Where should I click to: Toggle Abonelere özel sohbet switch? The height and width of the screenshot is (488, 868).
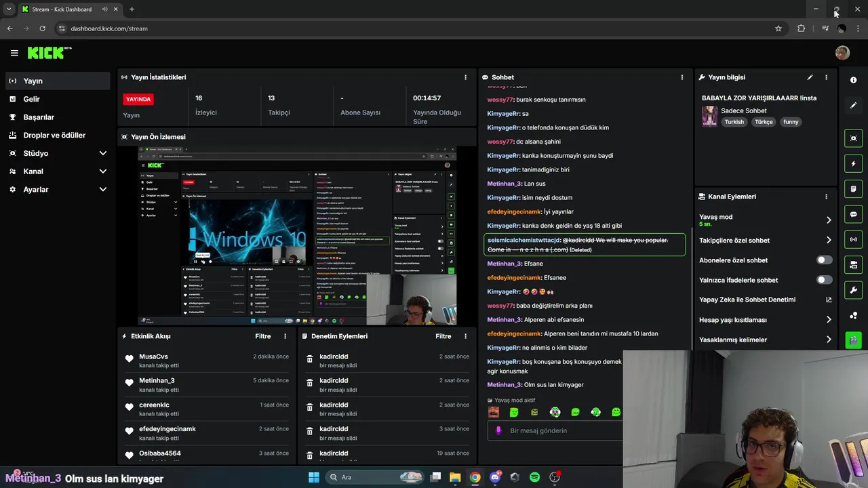pyautogui.click(x=824, y=260)
